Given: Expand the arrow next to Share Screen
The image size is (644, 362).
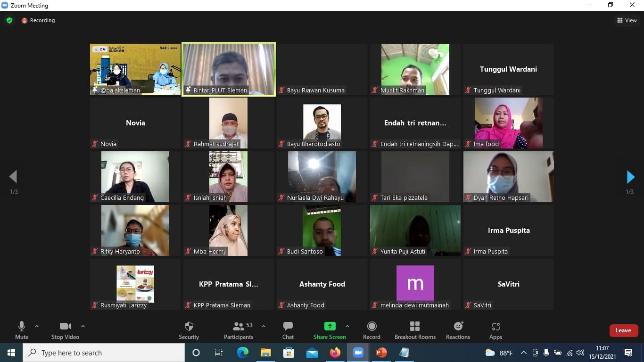Looking at the screenshot, I should [x=347, y=326].
